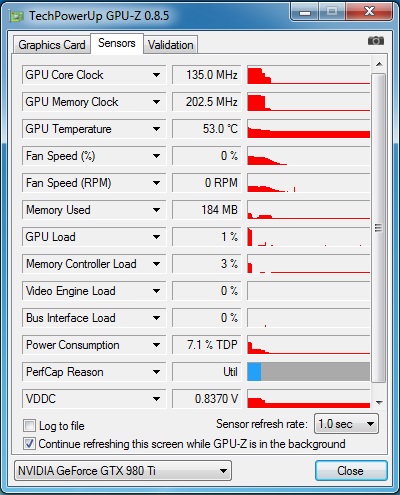Enable the Log to file checkbox
This screenshot has width=400, height=495.
29,426
